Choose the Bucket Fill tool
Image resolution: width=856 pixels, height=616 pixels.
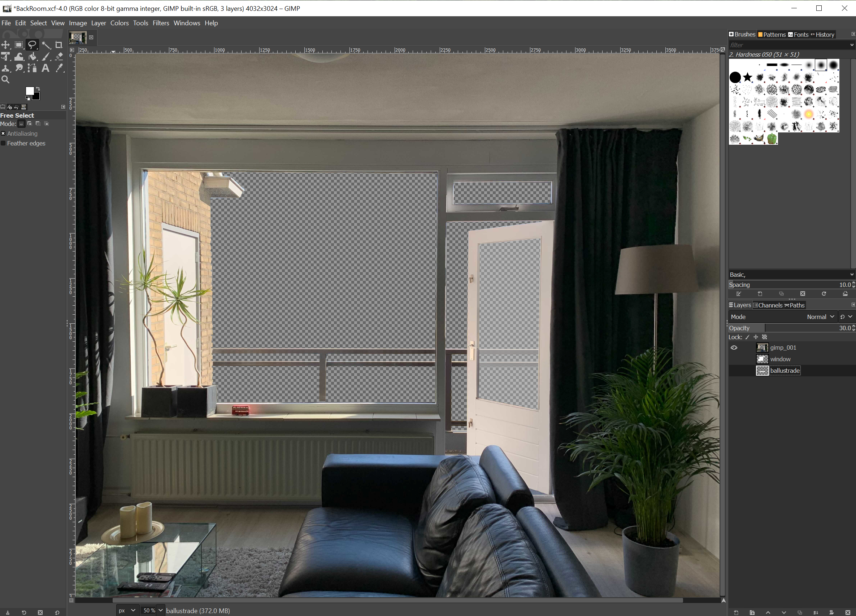pyautogui.click(x=33, y=57)
